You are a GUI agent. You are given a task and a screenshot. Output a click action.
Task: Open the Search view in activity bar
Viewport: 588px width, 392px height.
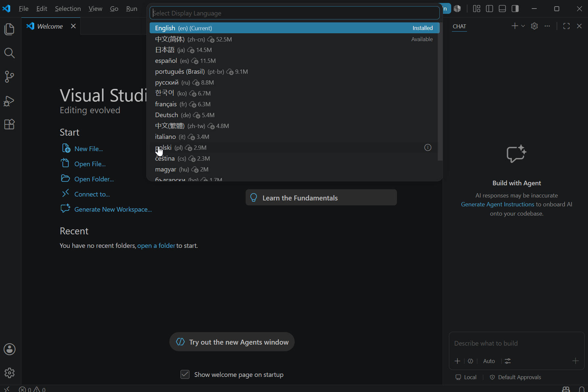[10, 53]
